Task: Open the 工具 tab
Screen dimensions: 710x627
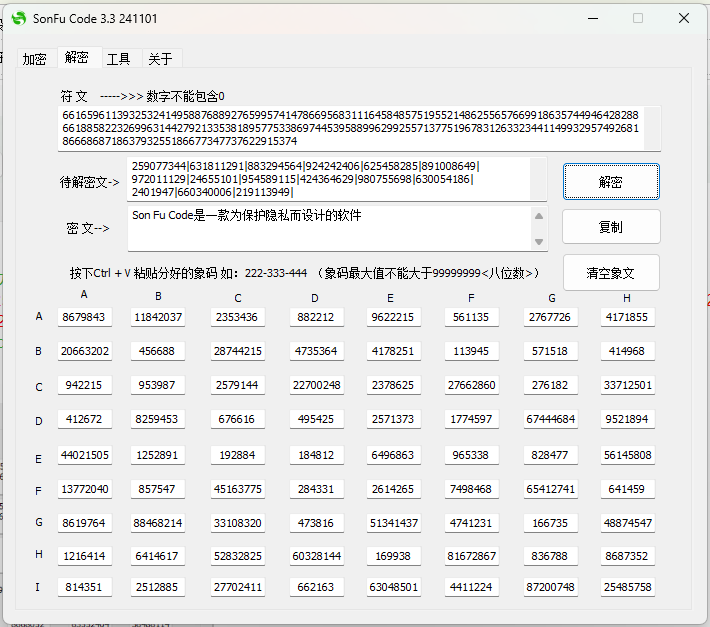Action: (118, 59)
